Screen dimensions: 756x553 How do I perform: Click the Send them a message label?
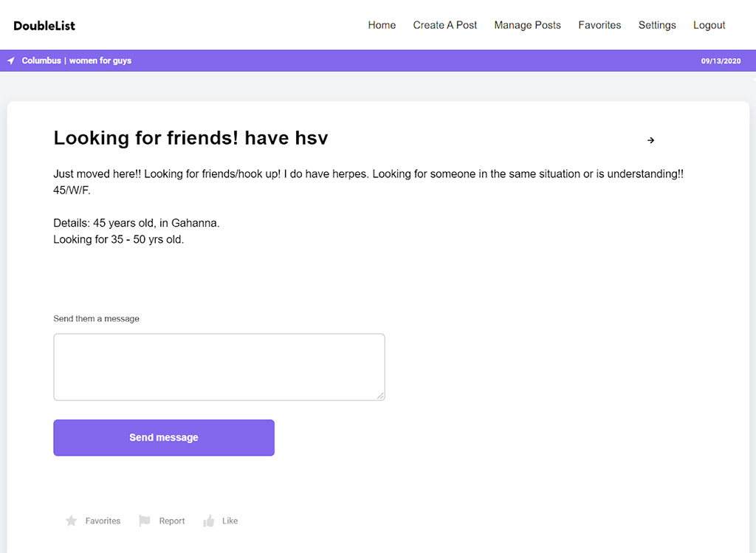pyautogui.click(x=96, y=319)
